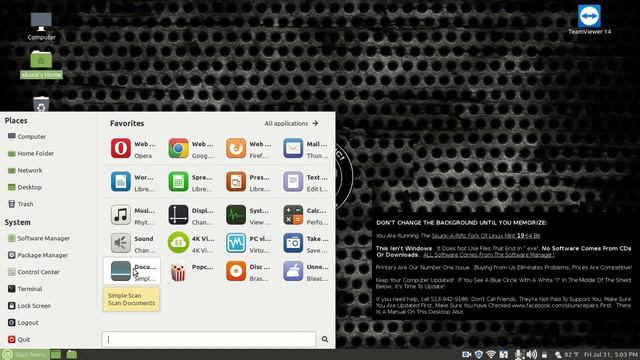
Task: Click the shield update manager tray icon
Action: [x=479, y=355]
